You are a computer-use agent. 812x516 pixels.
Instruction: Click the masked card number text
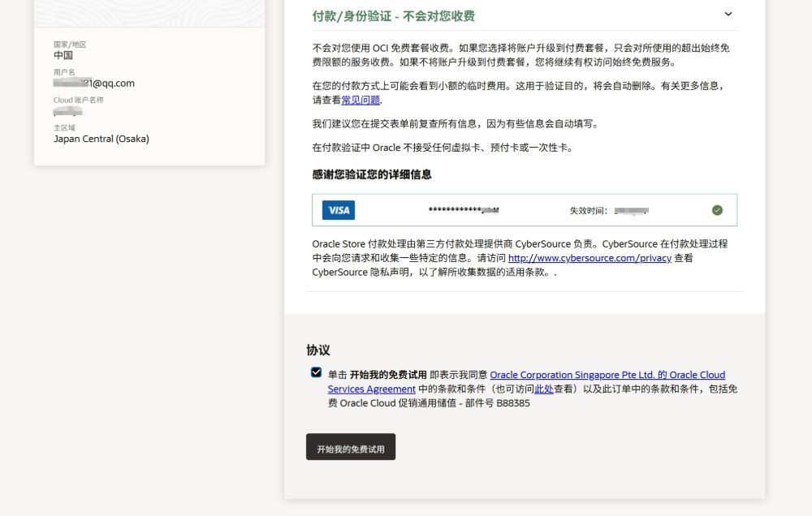coord(464,210)
